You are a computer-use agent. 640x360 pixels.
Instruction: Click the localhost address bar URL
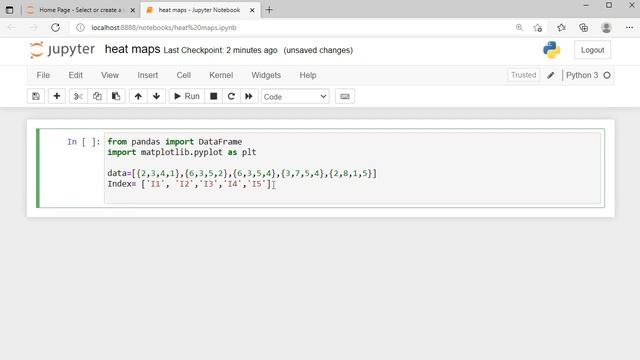[x=164, y=28]
